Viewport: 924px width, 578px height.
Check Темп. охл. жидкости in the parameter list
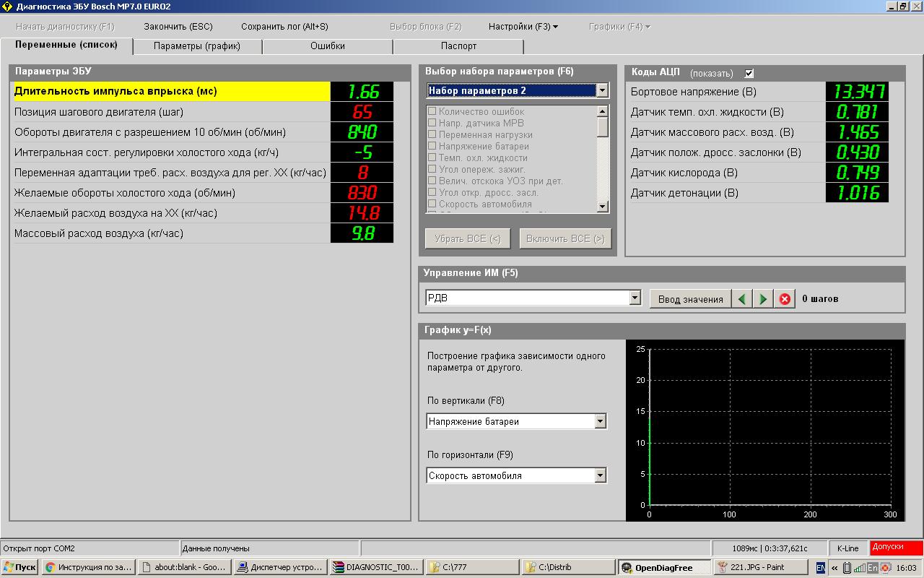coord(432,158)
